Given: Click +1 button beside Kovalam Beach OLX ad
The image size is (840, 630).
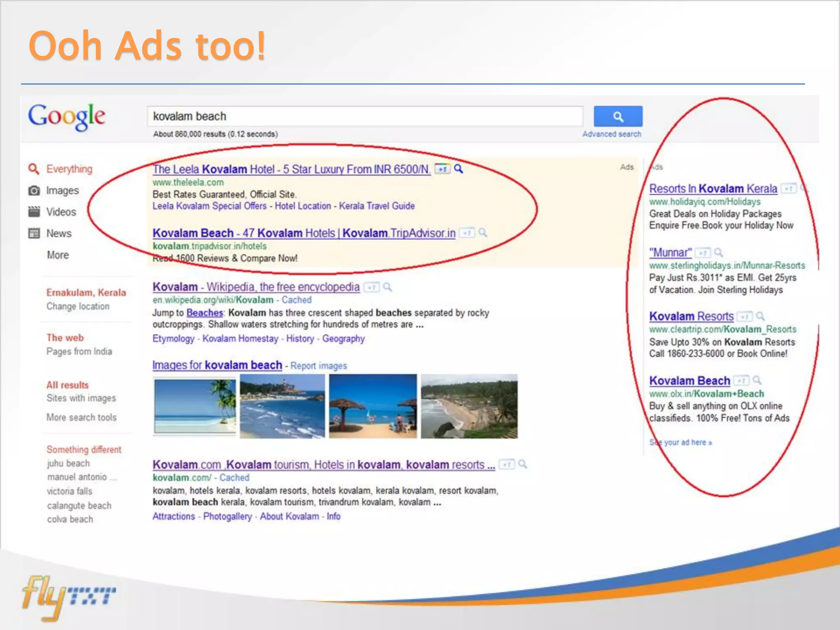Looking at the screenshot, I should [742, 381].
